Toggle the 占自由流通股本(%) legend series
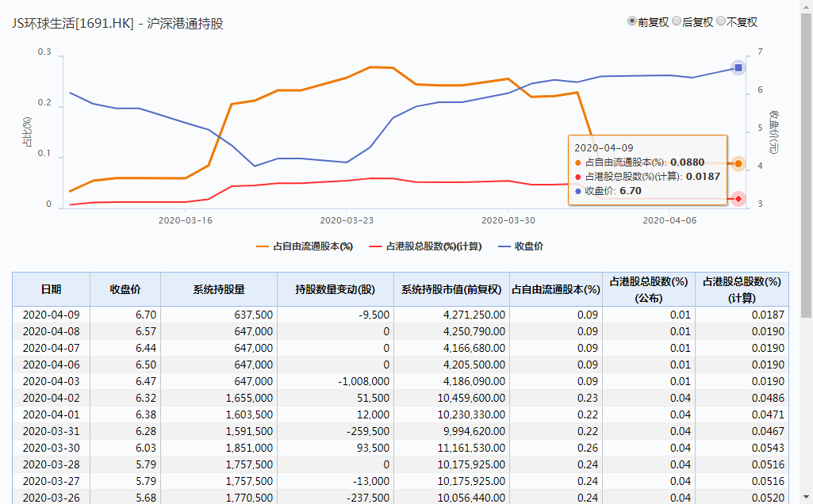Image resolution: width=813 pixels, height=504 pixels. pyautogui.click(x=305, y=246)
